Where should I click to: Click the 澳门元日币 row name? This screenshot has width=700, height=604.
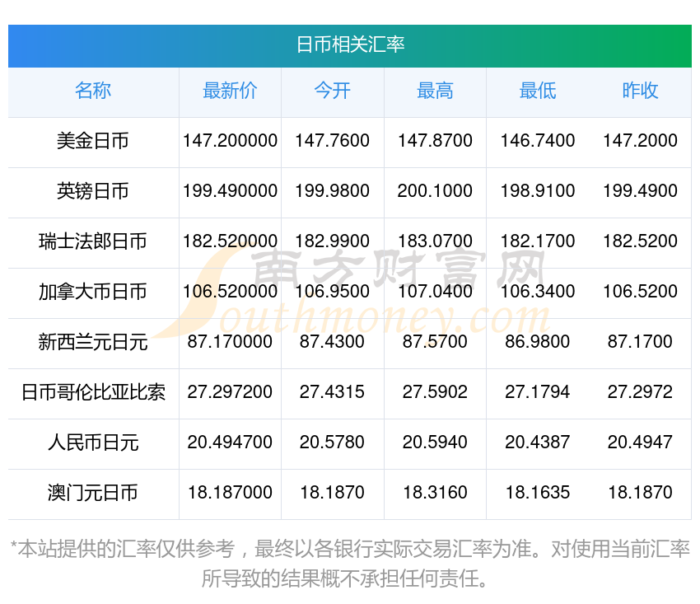(x=93, y=493)
